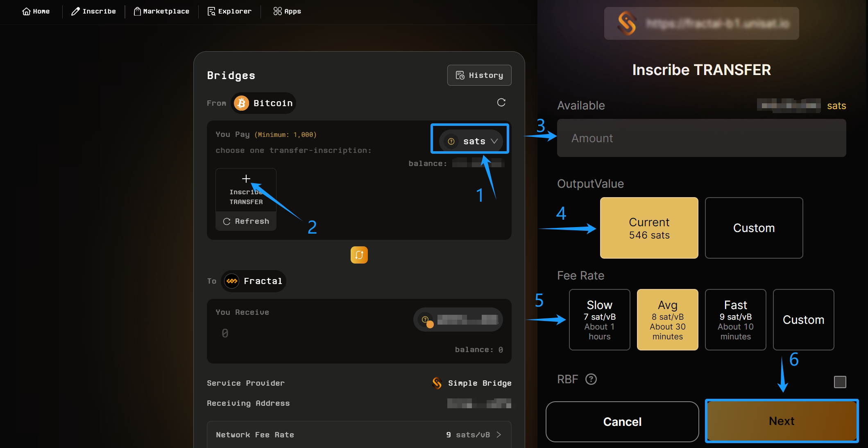
Task: Click the Simple Bridge provider icon
Action: pos(437,383)
